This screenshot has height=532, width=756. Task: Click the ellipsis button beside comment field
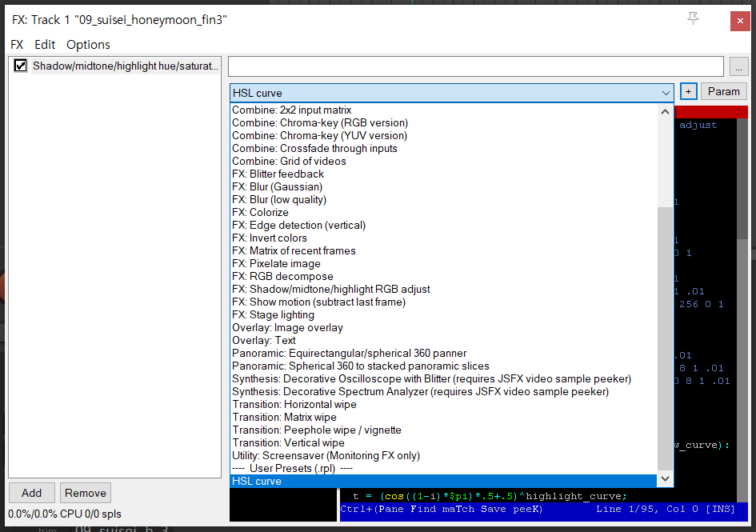(x=738, y=66)
